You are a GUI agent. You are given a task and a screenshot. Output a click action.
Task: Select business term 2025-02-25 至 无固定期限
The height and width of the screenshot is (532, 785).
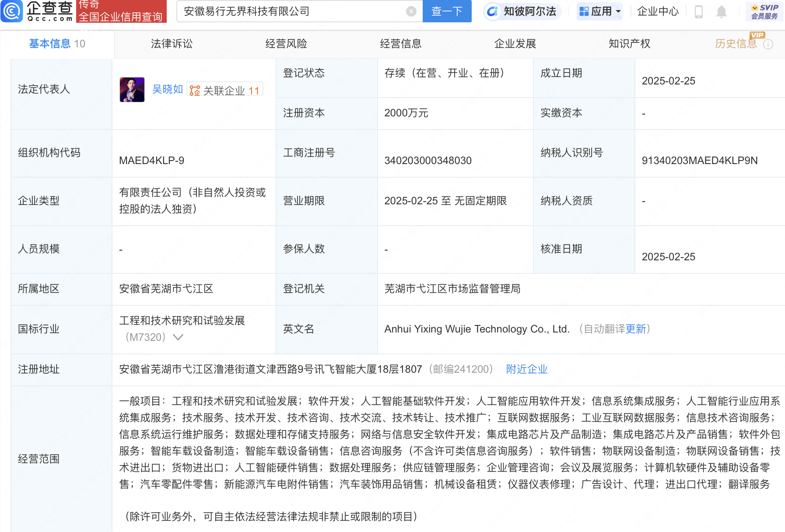coord(445,201)
